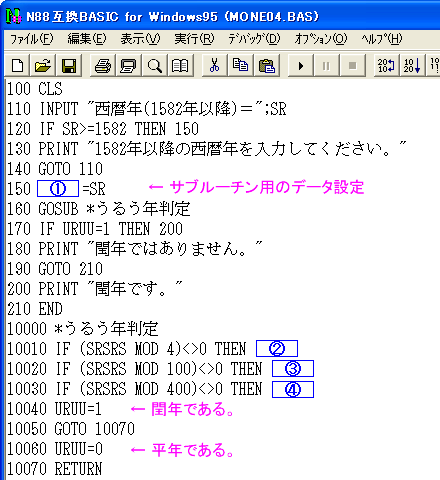Click the window title bar MONE04.BAS text

272,16
